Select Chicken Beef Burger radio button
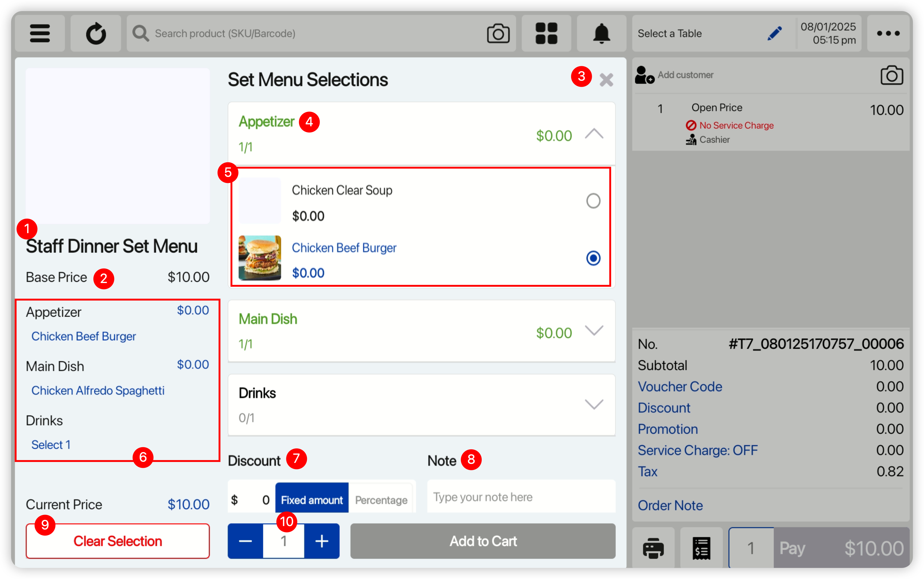 click(593, 258)
